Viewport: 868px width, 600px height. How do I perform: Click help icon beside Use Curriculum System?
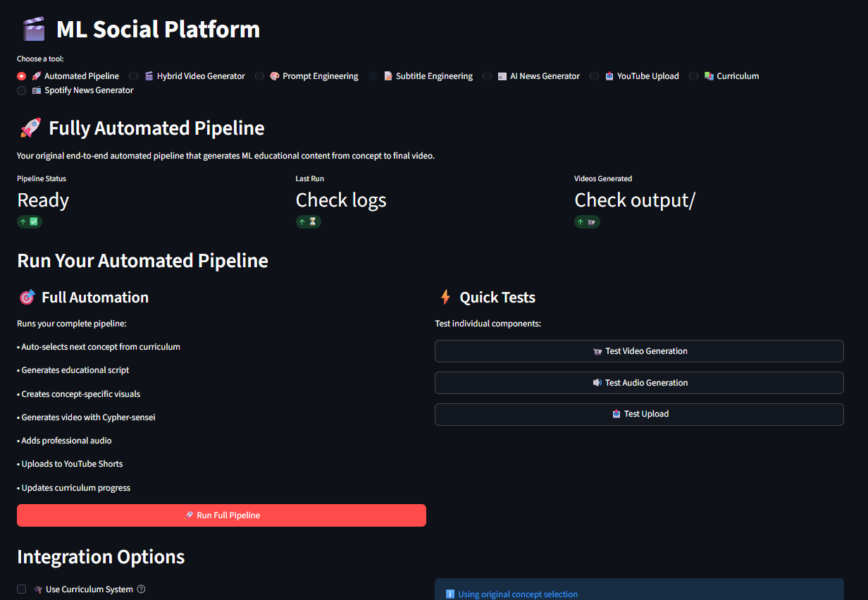coord(141,589)
